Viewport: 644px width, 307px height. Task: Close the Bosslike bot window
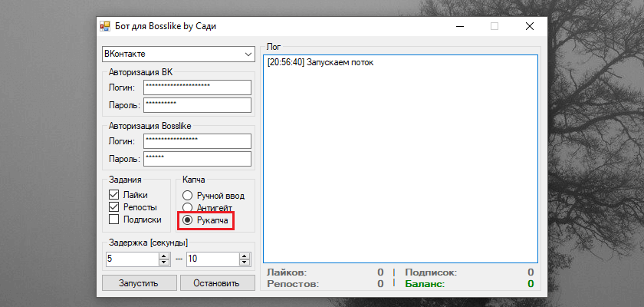coord(530,26)
